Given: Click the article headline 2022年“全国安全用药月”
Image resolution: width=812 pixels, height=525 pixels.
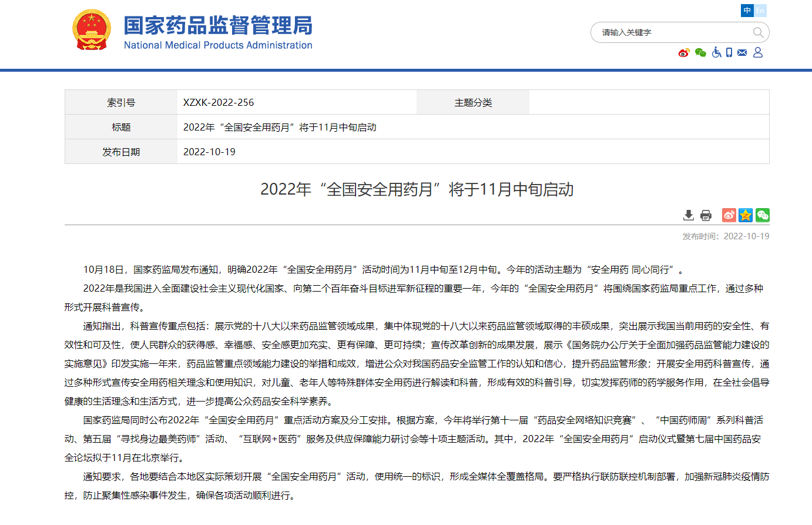Looking at the screenshot, I should (417, 189).
